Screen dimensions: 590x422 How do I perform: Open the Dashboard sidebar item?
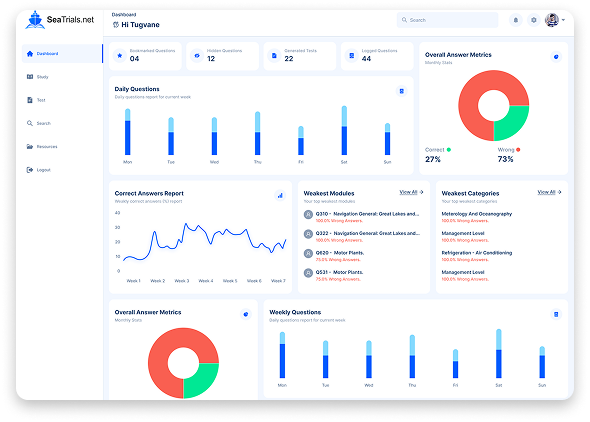pyautogui.click(x=62, y=53)
